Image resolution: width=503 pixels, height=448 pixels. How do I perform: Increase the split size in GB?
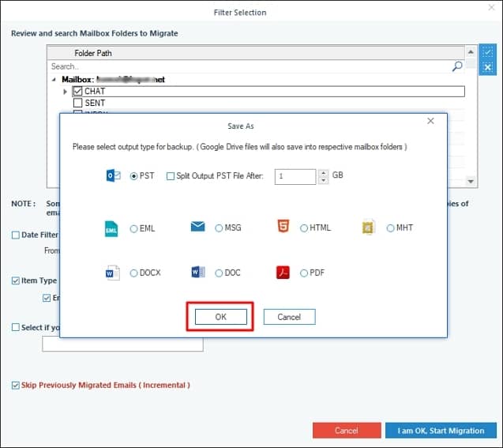coord(324,173)
